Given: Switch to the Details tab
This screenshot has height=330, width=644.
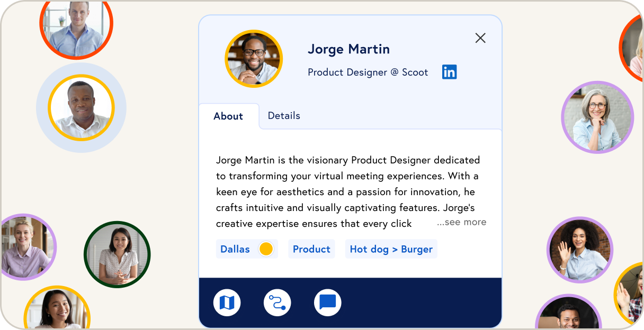Looking at the screenshot, I should pos(284,116).
